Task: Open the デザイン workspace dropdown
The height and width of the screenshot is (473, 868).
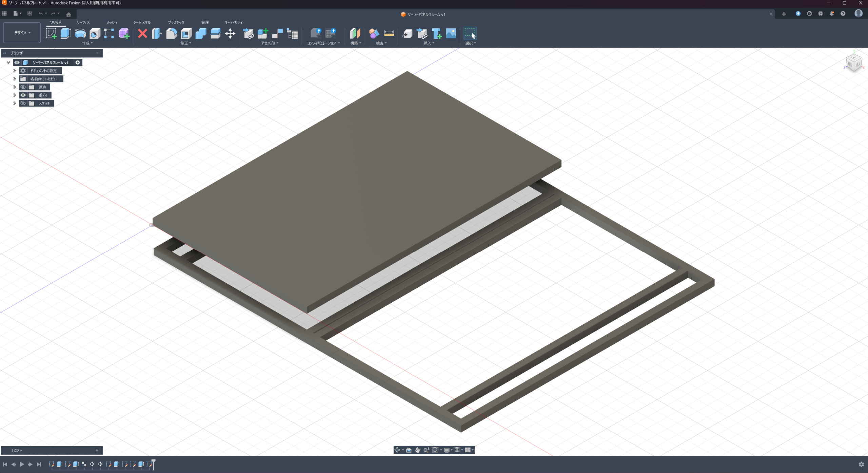Action: pyautogui.click(x=22, y=33)
